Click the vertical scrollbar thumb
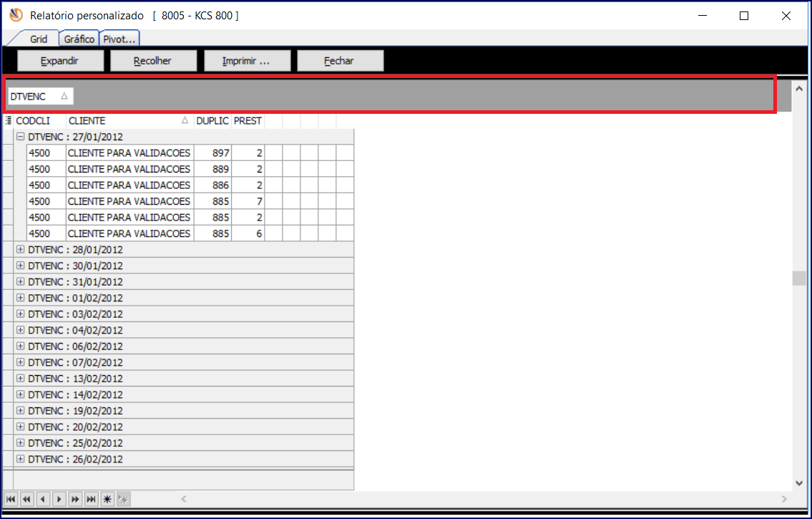 (799, 278)
